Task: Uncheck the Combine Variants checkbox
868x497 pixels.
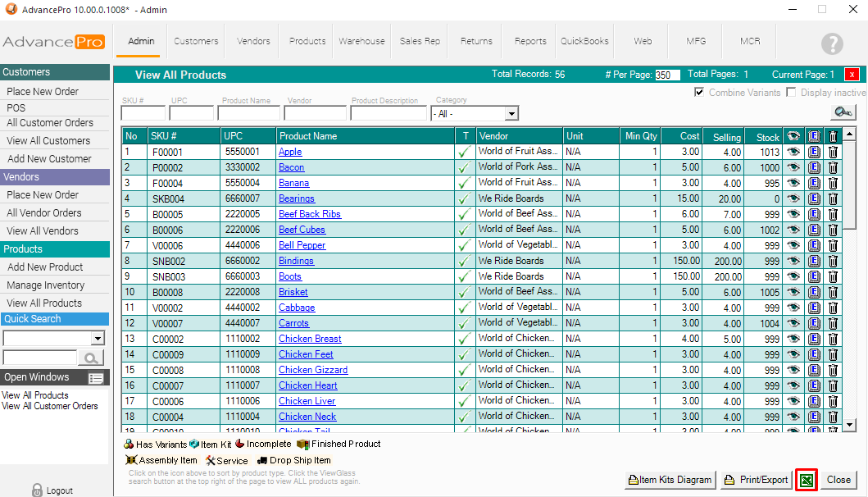Action: coord(699,93)
